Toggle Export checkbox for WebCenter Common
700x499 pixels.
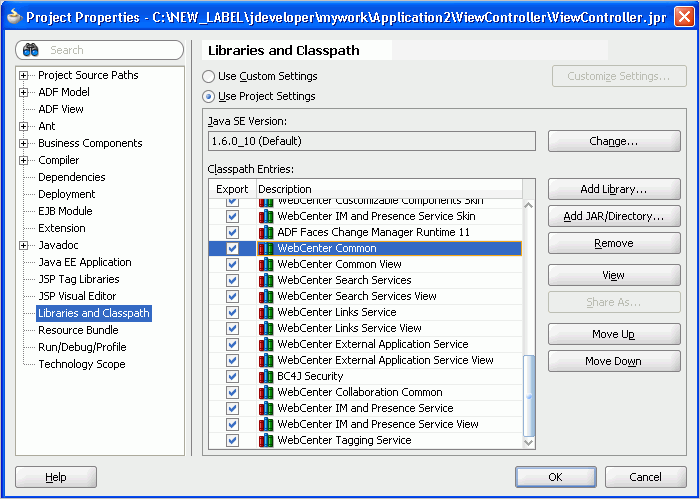click(x=232, y=248)
